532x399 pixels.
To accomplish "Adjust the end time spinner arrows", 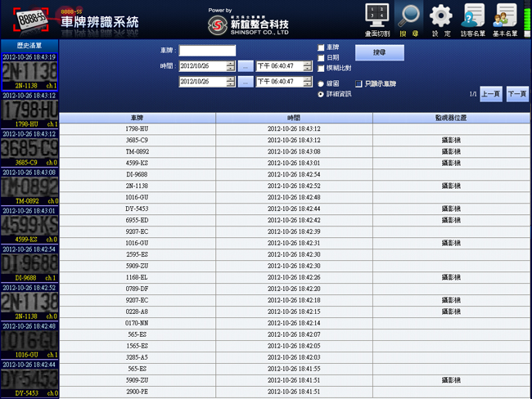I will coord(308,82).
